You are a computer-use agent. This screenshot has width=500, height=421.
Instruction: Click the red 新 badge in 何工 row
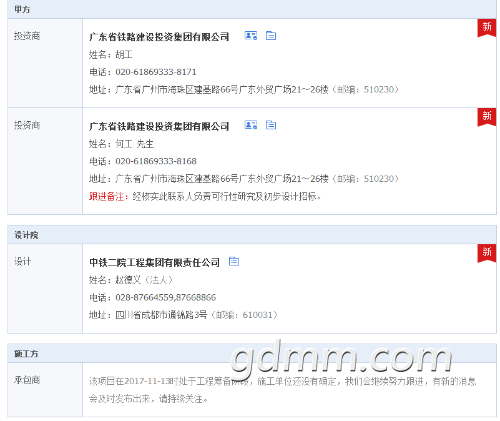click(487, 117)
